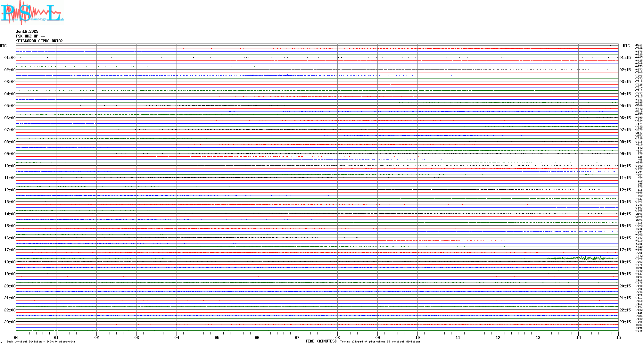Select the date text Jun16,2025
The image size is (644, 346).
27,31
